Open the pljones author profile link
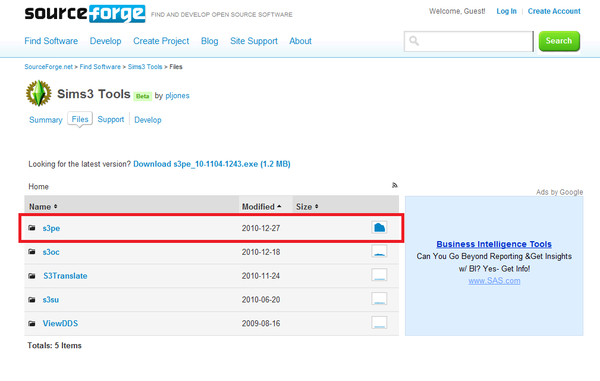The height and width of the screenshot is (381, 600). 177,96
